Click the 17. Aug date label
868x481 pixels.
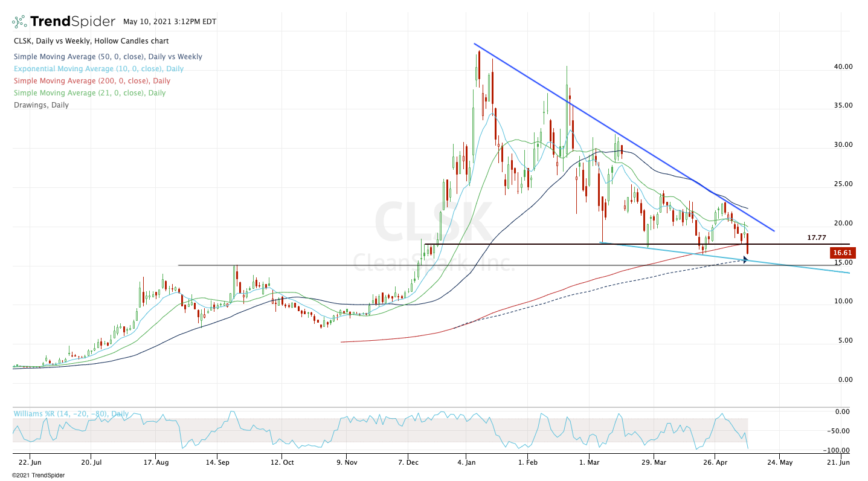tap(155, 463)
